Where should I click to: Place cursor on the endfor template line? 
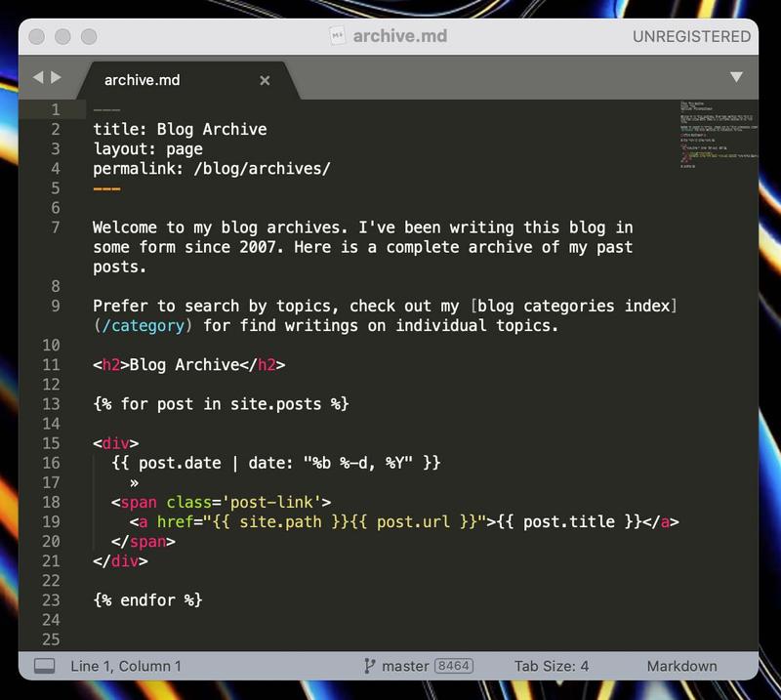tap(147, 599)
